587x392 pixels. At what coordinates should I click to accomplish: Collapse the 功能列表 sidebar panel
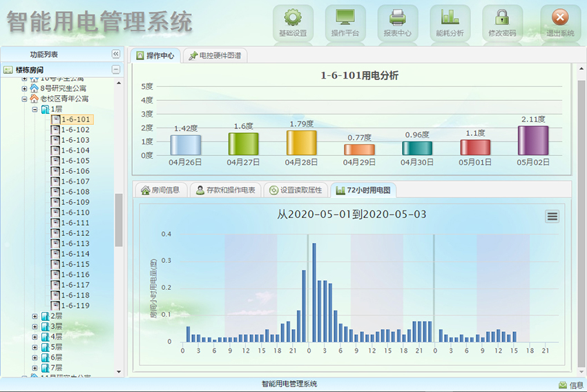coord(115,55)
